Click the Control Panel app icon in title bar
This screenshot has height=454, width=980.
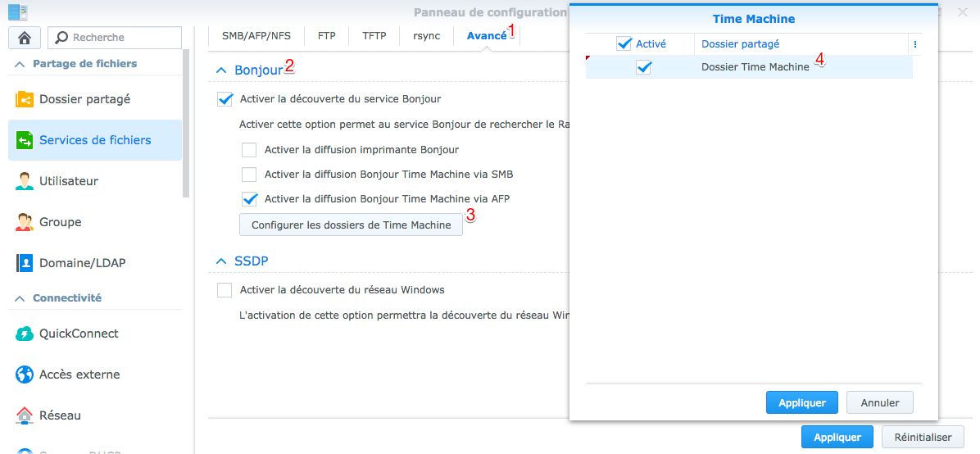(x=17, y=11)
